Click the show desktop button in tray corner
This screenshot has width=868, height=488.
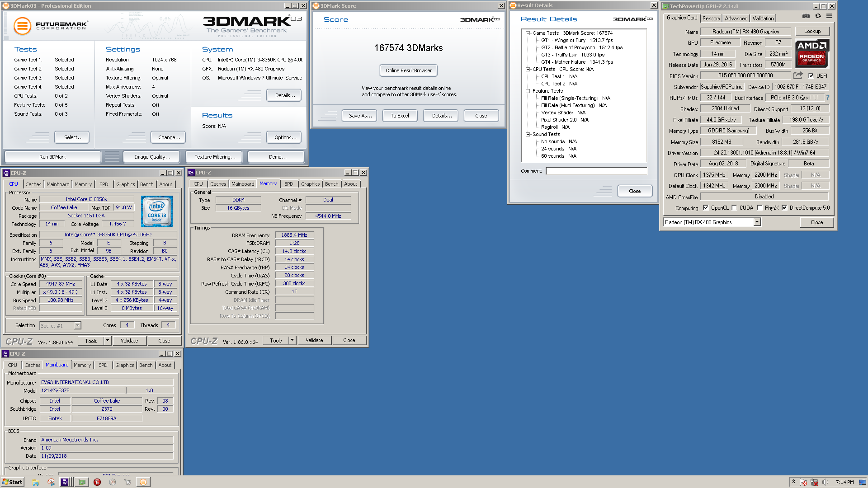click(x=863, y=482)
